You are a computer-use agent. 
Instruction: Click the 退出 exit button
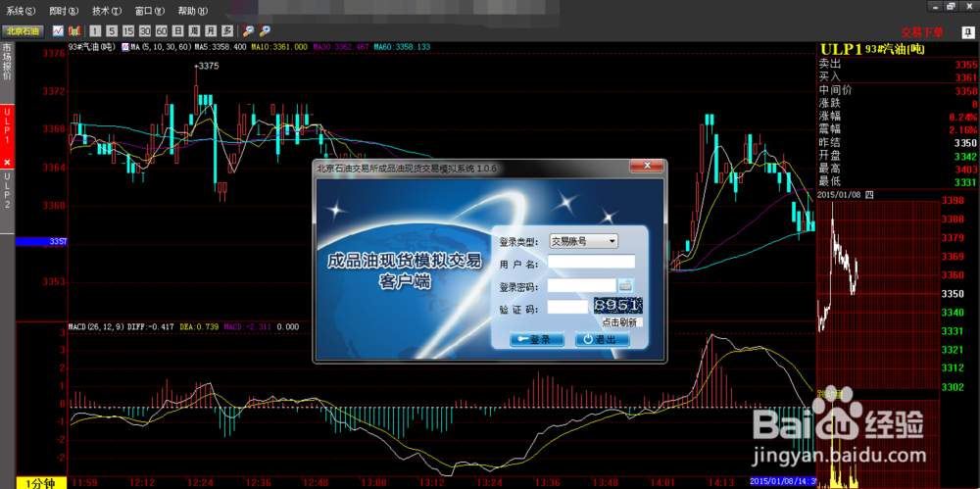(x=602, y=339)
